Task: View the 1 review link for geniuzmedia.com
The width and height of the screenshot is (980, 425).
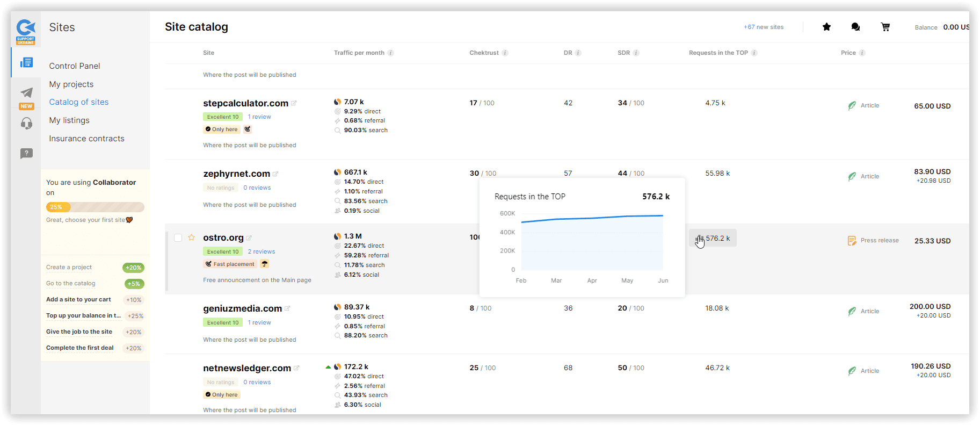Action: [x=259, y=322]
